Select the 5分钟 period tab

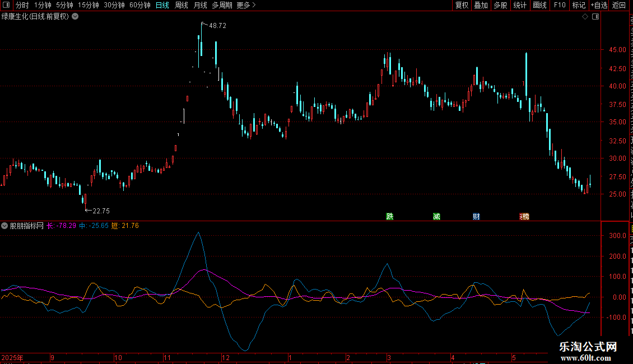pyautogui.click(x=64, y=5)
